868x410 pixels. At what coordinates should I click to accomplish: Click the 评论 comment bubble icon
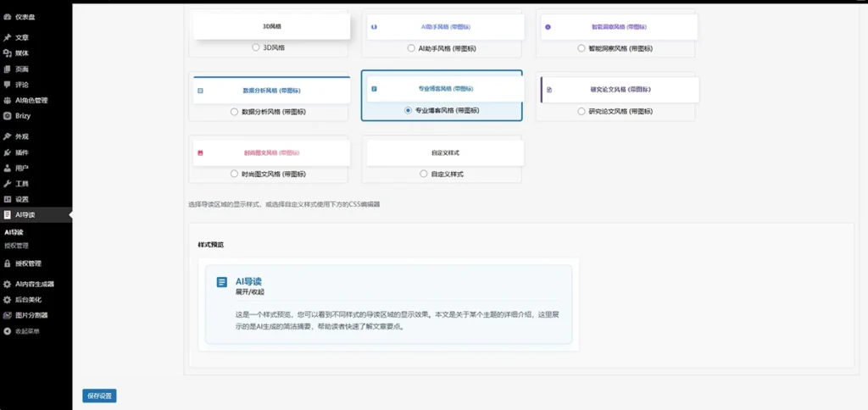8,84
